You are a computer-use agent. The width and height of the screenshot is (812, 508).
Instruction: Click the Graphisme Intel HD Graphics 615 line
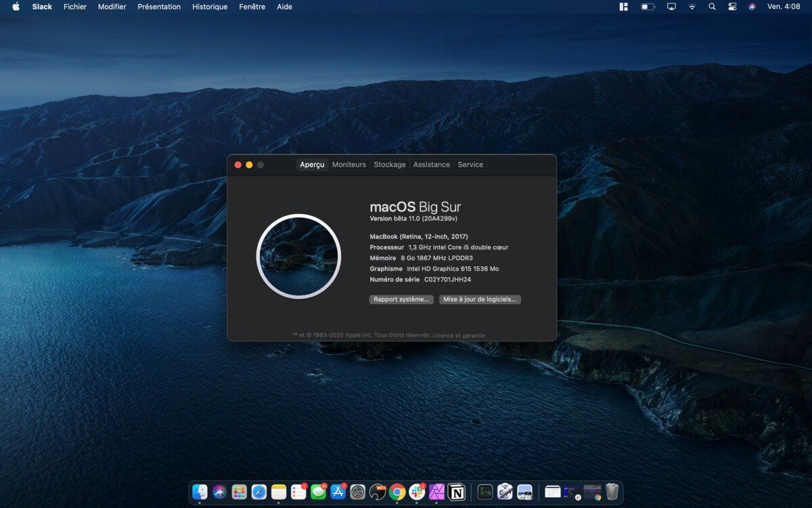coord(434,269)
